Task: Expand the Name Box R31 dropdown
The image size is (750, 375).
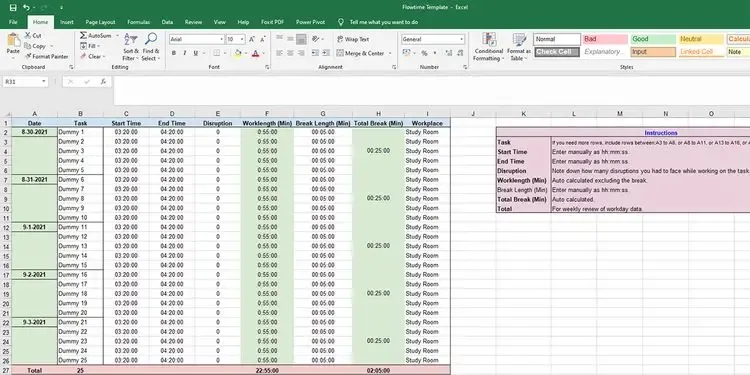Action: 44,82
